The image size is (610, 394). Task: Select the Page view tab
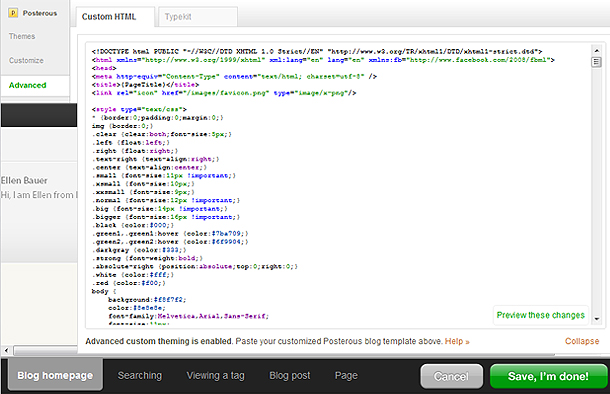[346, 375]
